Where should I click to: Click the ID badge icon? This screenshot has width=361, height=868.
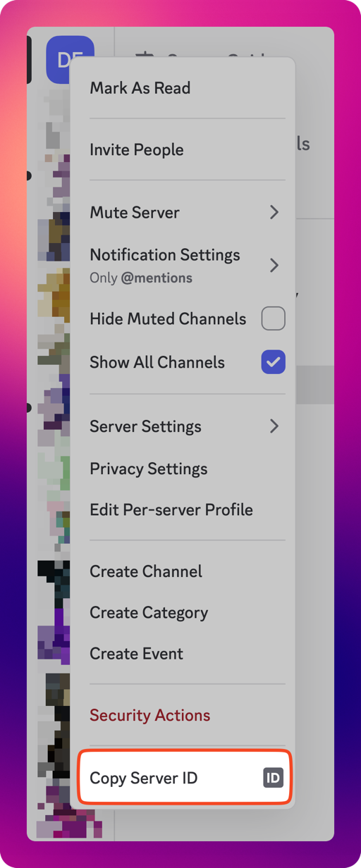point(273,778)
